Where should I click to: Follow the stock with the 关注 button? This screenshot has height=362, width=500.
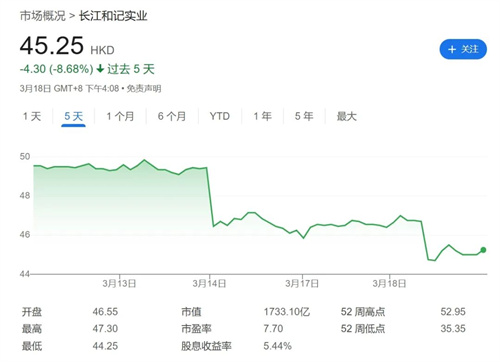coord(463,49)
